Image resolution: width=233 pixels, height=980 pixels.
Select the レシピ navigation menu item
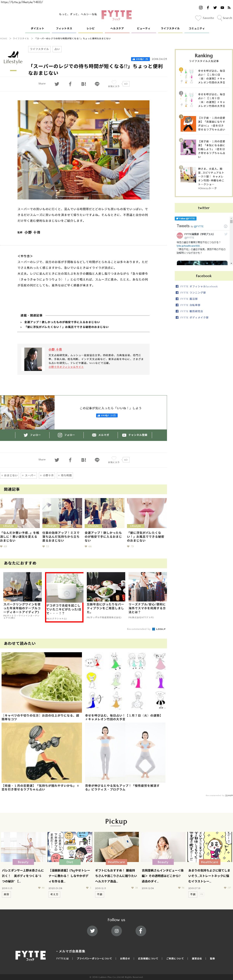[90, 29]
